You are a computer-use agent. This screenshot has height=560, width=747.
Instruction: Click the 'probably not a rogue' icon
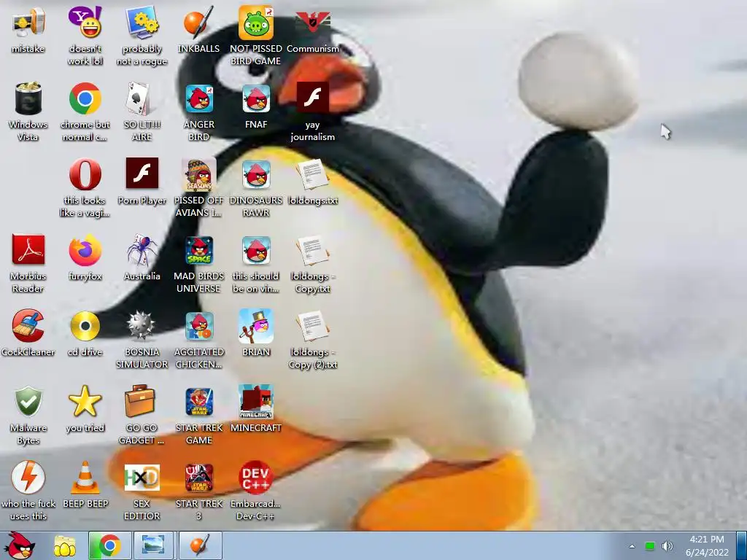[142, 23]
